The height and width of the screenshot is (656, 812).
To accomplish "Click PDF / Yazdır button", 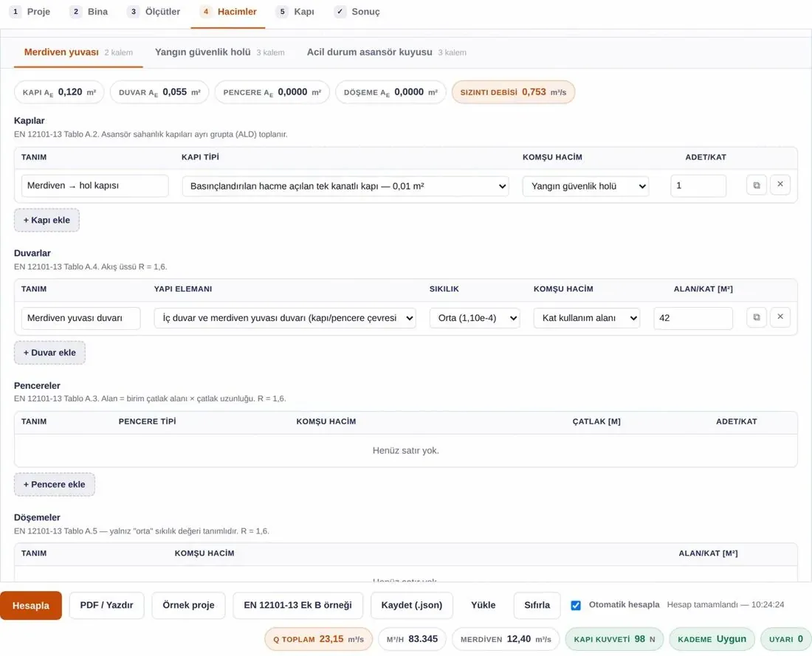I will click(107, 605).
